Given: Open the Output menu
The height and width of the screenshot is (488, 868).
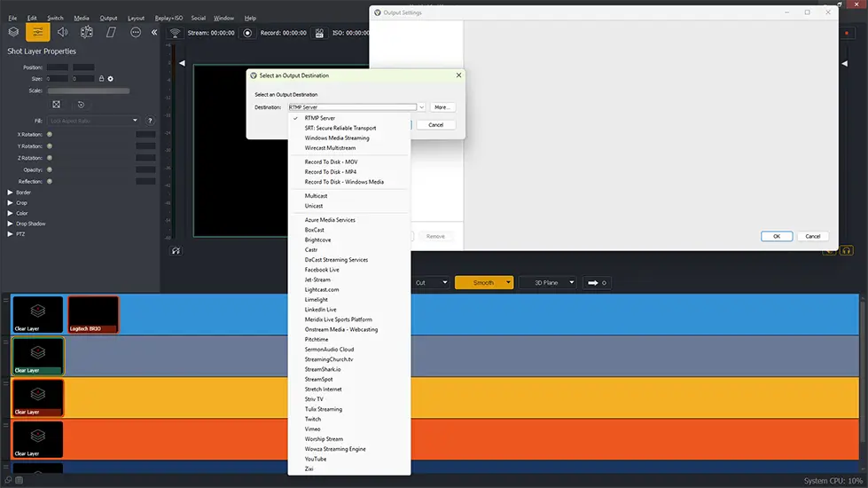Looking at the screenshot, I should coord(108,19).
